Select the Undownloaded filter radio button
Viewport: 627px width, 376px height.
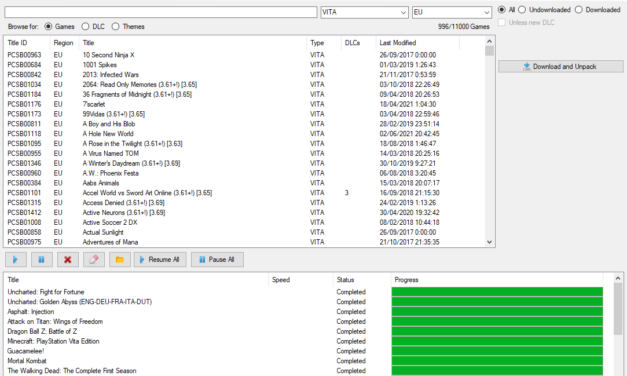(522, 10)
